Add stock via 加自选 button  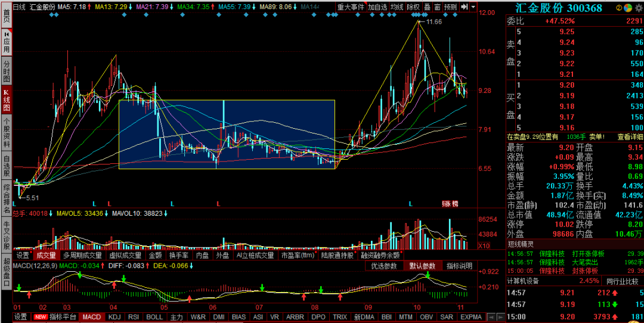pyautogui.click(x=377, y=7)
